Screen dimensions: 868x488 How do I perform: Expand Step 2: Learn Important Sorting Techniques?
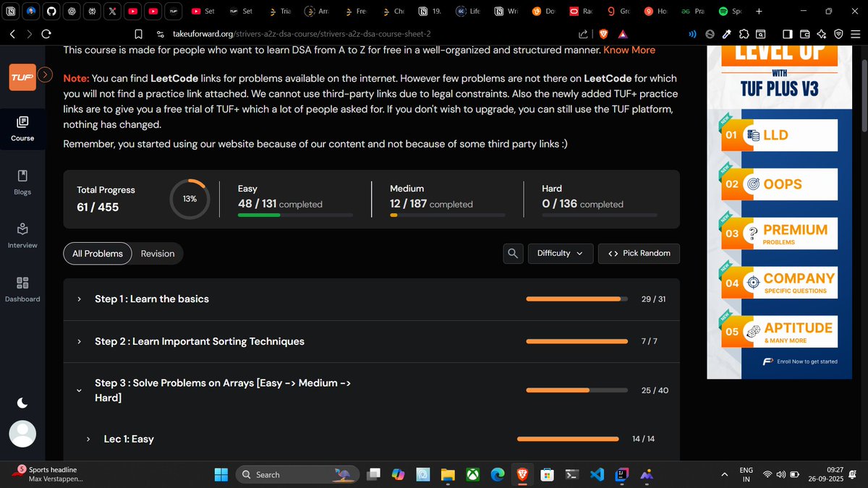[371, 341]
